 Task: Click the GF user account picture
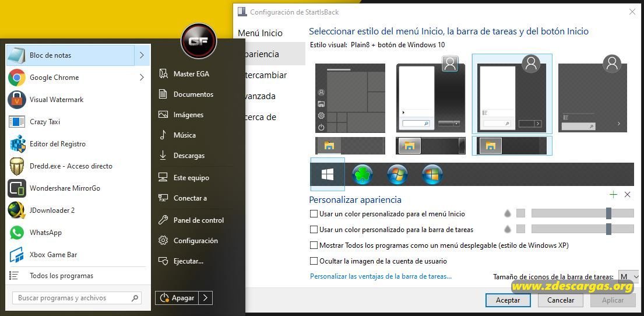tap(199, 41)
